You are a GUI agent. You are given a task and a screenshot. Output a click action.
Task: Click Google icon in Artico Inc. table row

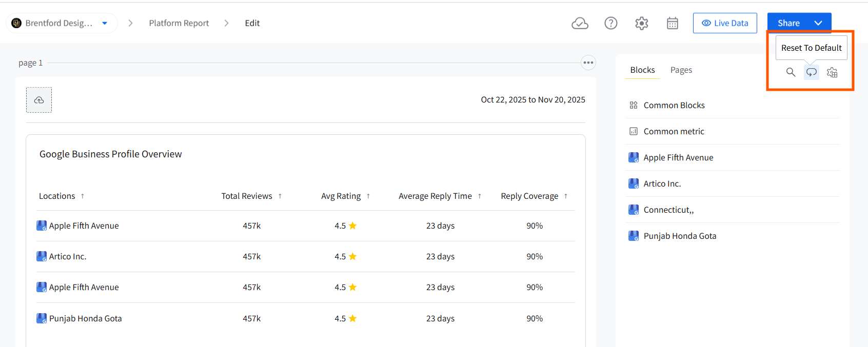point(42,256)
